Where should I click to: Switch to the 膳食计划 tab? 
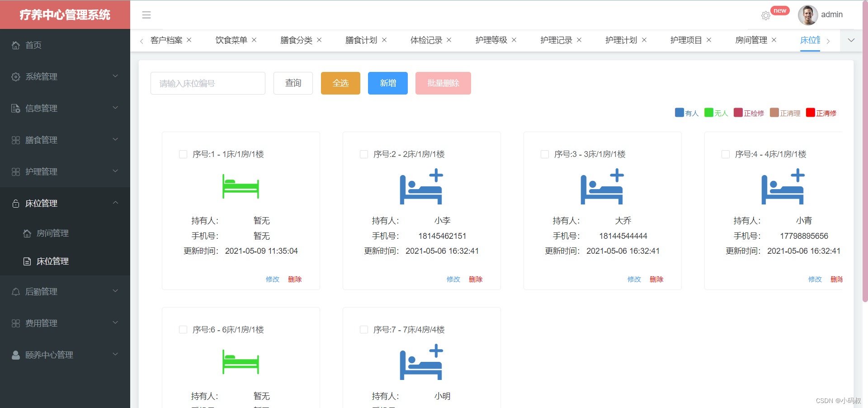[361, 40]
